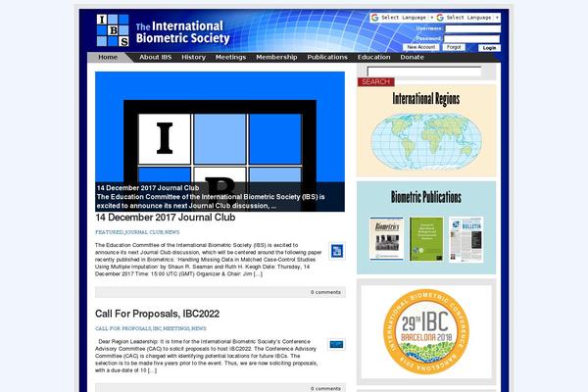Open the Donate menu item
Image resolution: width=588 pixels, height=392 pixels.
click(412, 57)
